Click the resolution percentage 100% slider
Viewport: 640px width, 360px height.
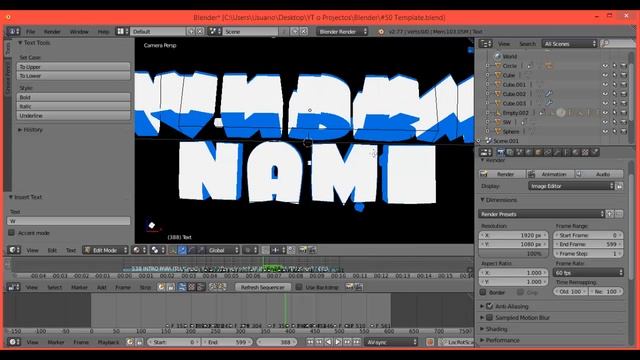[513, 253]
